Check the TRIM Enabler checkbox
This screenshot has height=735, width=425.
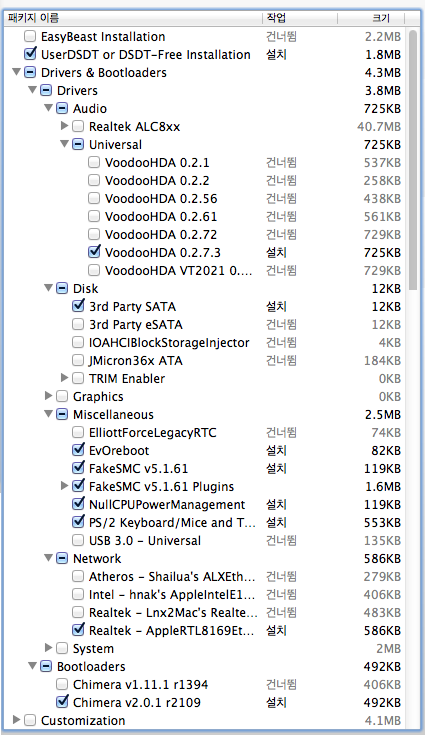pyautogui.click(x=78, y=378)
